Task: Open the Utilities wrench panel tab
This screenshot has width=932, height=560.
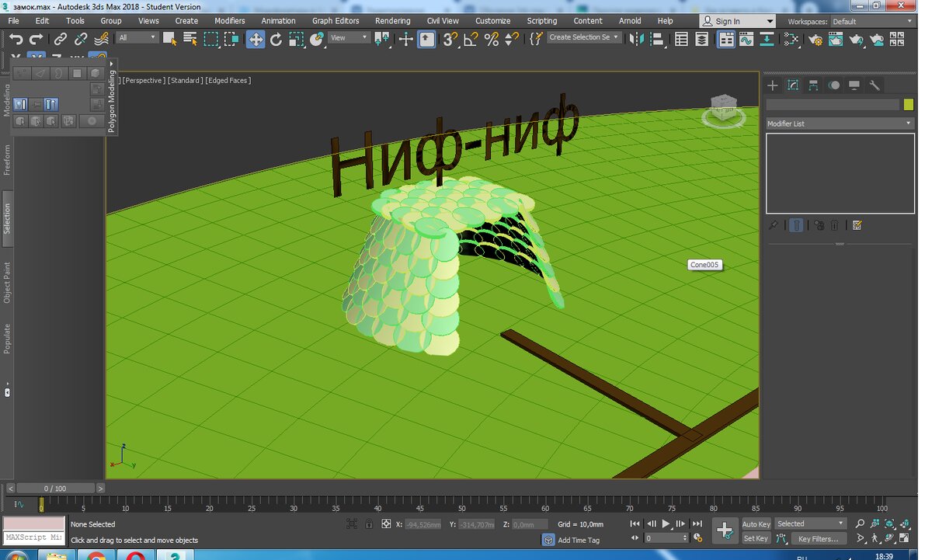Action: click(874, 85)
